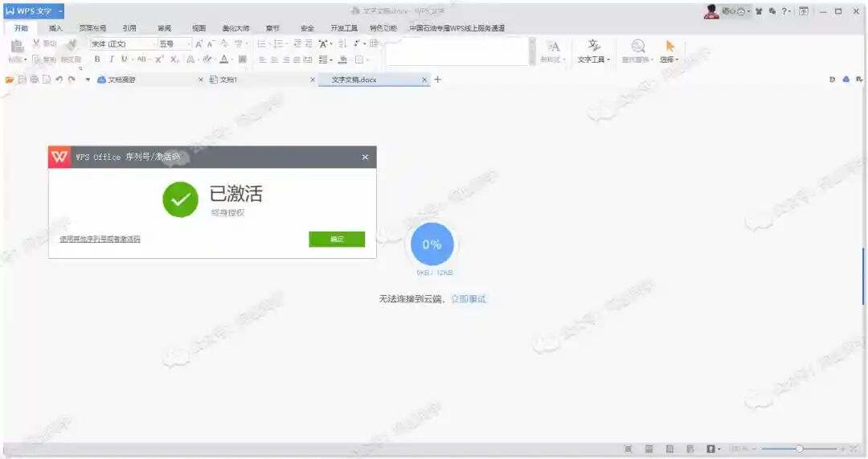The image size is (868, 459).
Task: Toggle Underline formatting
Action: click(x=124, y=59)
